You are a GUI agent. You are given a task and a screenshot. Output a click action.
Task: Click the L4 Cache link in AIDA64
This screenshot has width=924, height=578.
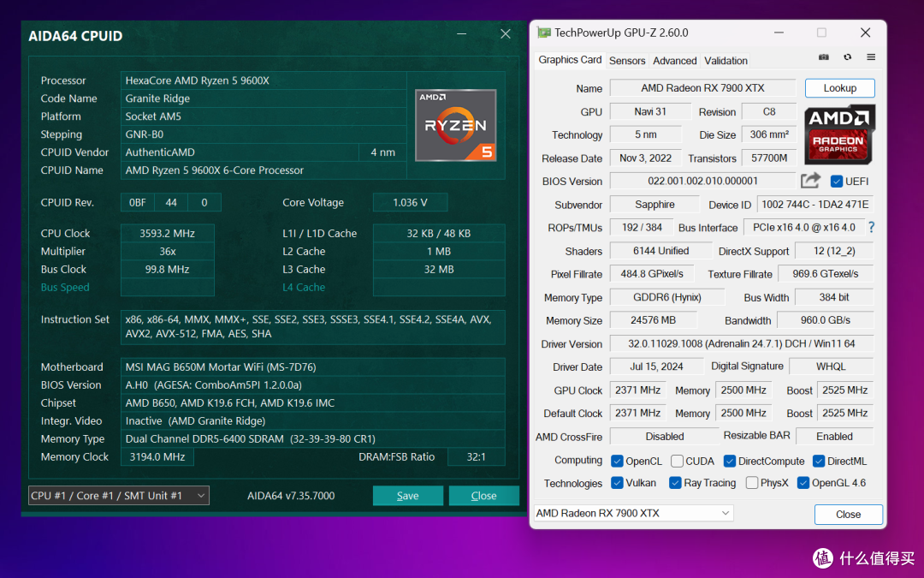(304, 287)
